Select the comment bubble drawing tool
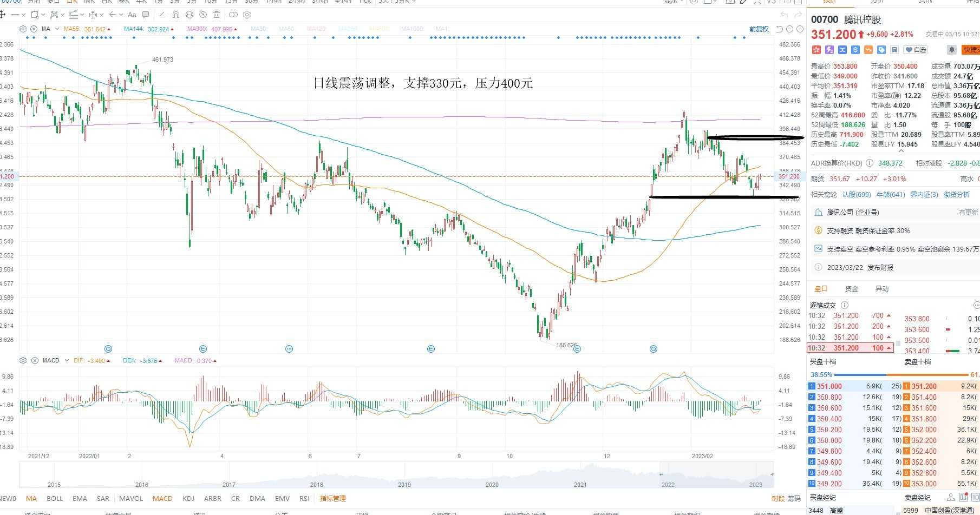Screen dimensions: 980x515 (x=146, y=15)
